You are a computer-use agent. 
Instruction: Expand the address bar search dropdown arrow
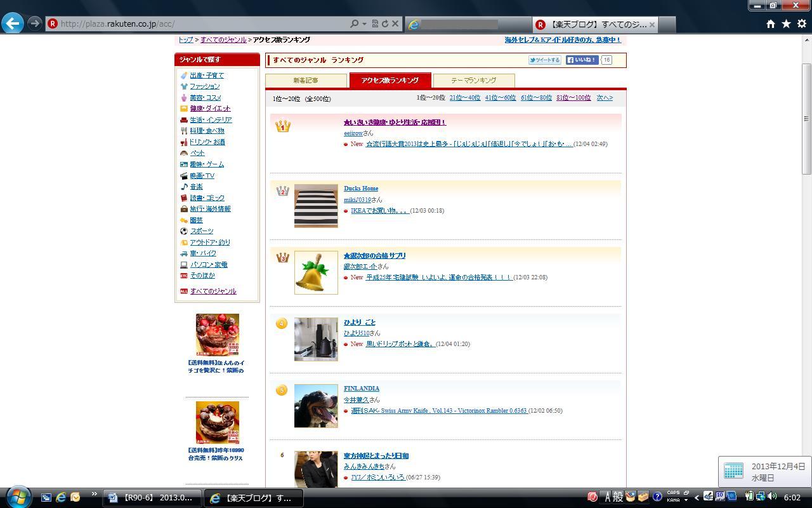tap(364, 24)
